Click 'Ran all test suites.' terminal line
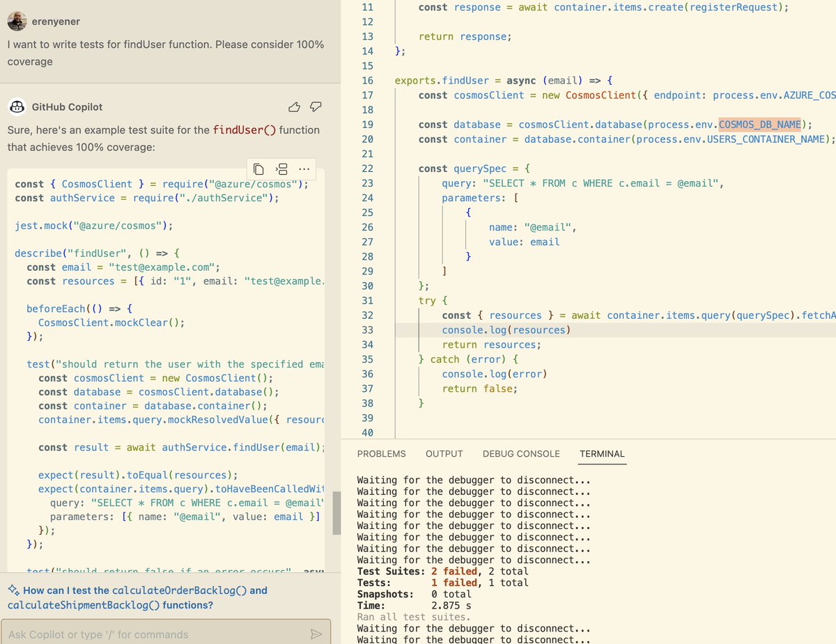Viewport: 836px width, 644px height. pyautogui.click(x=414, y=617)
